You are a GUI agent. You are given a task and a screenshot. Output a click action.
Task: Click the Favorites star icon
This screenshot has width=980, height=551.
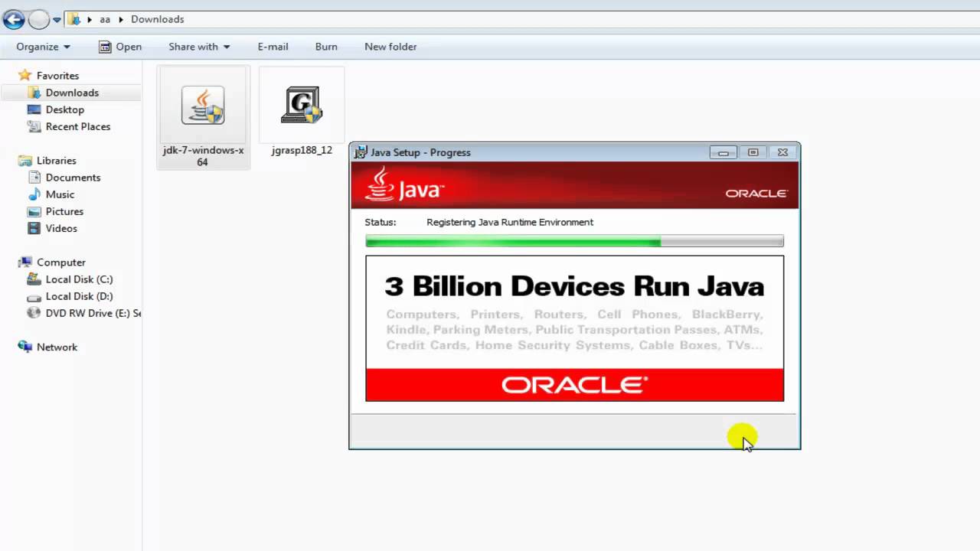click(25, 75)
